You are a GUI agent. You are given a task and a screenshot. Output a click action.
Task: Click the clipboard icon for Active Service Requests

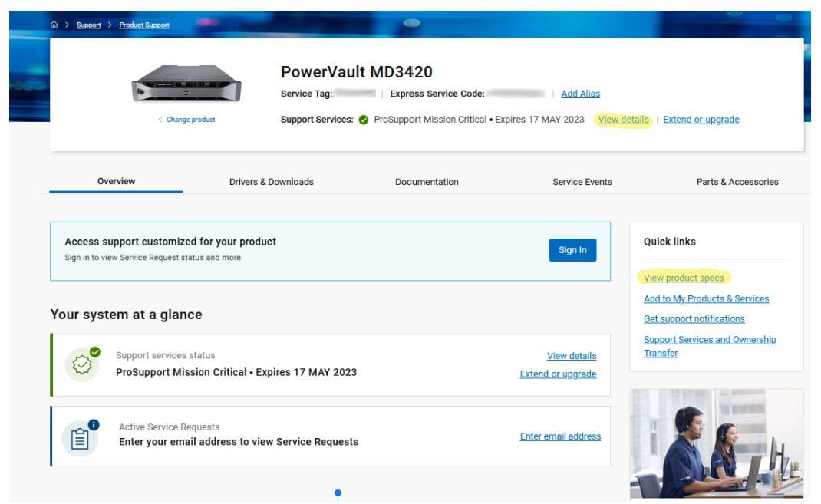(81, 436)
